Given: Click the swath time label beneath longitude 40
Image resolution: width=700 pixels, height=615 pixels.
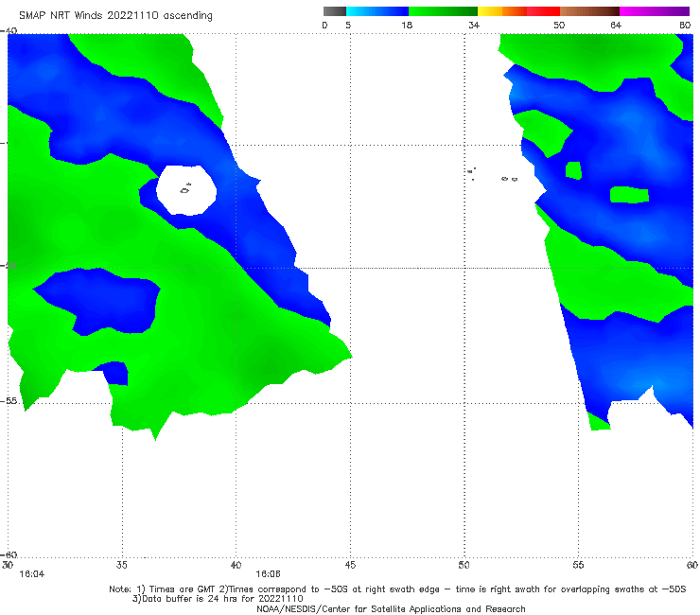Looking at the screenshot, I should [x=268, y=574].
